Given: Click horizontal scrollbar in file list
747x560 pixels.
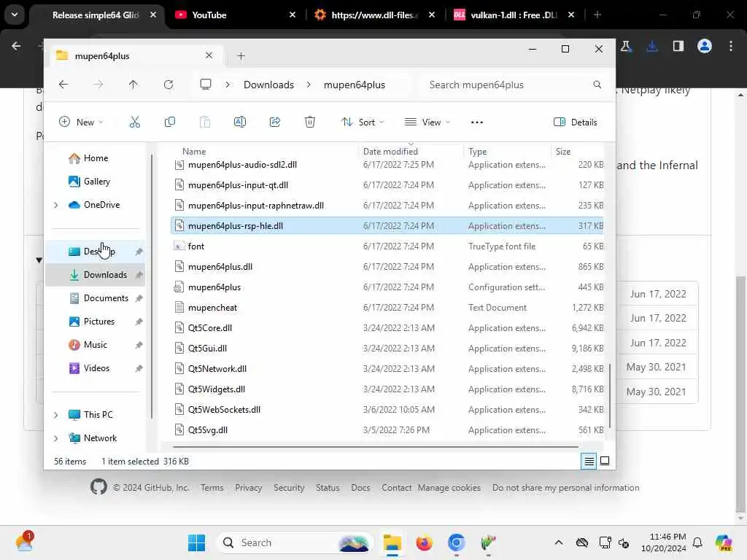Looking at the screenshot, I should point(376,447).
